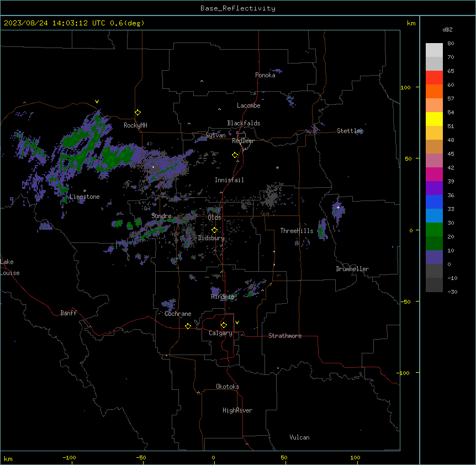Click the yellow diamond marker beside RockyMH
Screen dimensions: 476x465
coord(138,113)
